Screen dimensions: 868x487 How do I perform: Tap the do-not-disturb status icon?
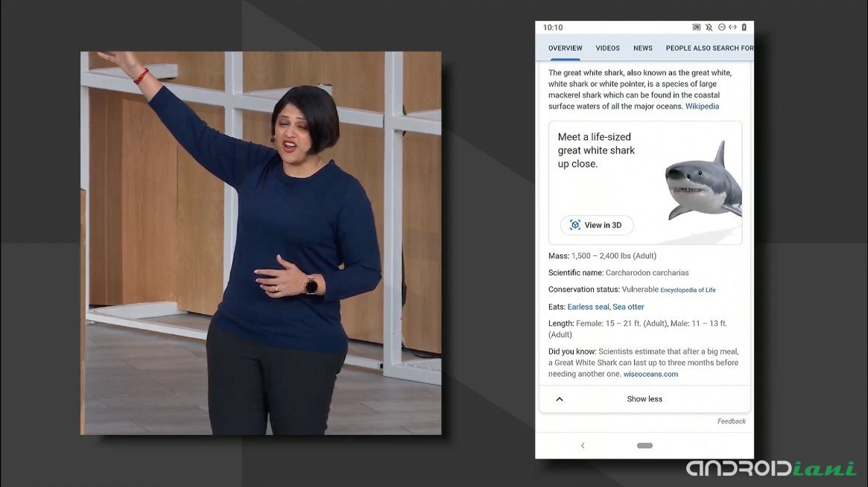pyautogui.click(x=721, y=27)
